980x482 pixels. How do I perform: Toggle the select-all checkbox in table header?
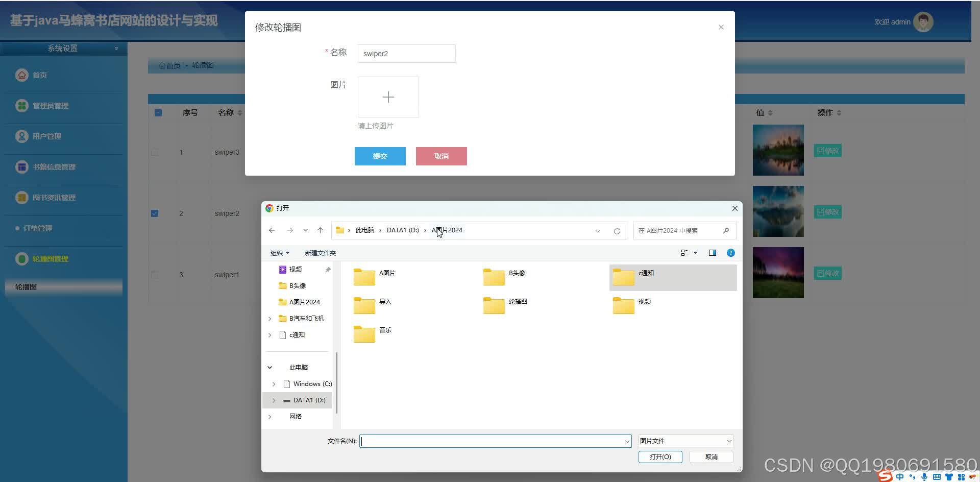[x=158, y=112]
